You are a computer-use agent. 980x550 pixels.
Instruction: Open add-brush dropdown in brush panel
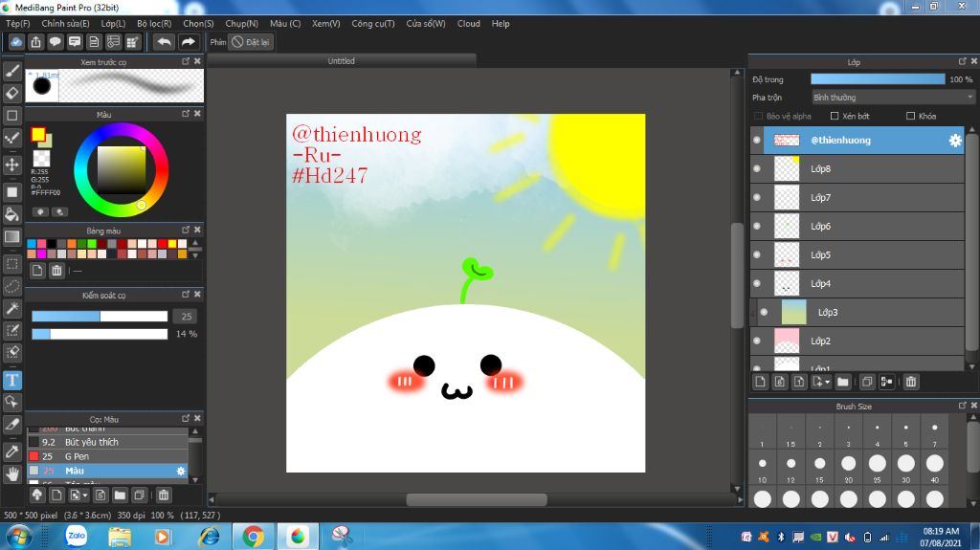85,495
